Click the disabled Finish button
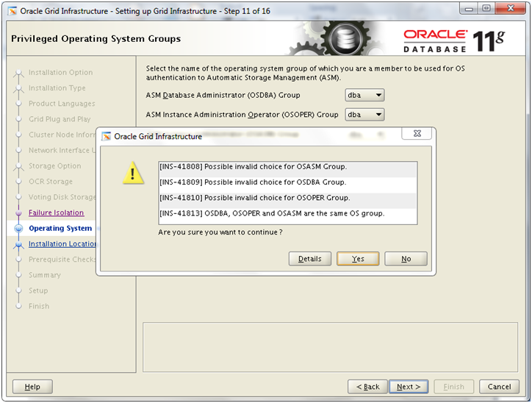This screenshot has height=403, width=532. [453, 387]
